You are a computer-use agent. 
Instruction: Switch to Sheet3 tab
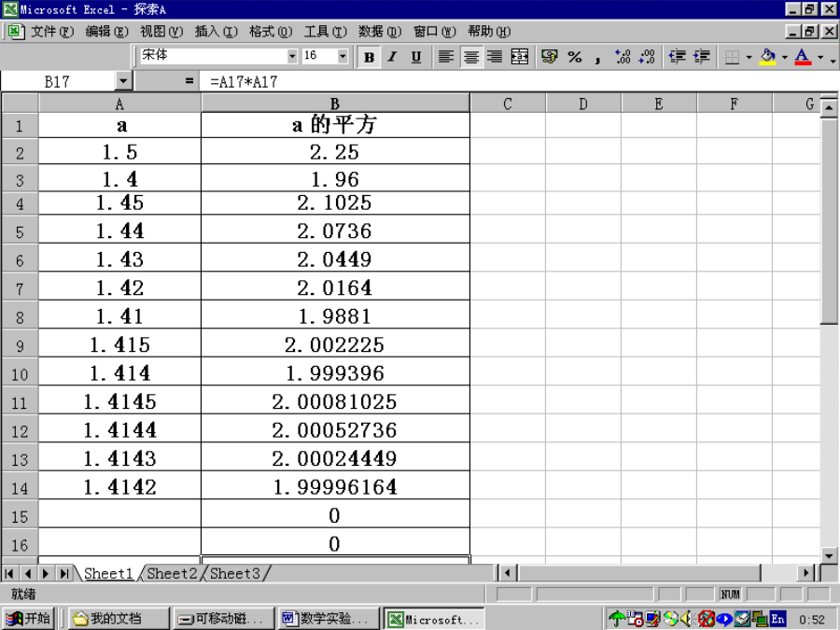[235, 573]
